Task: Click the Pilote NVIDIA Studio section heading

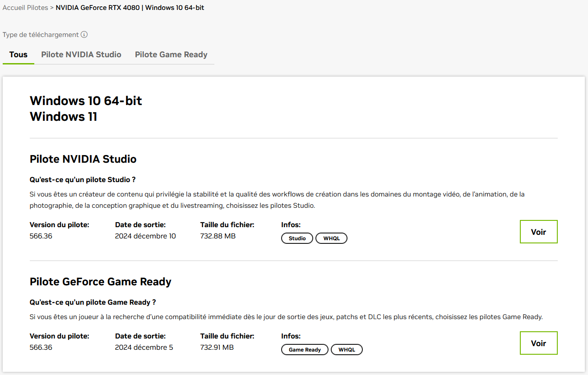Action: 83,159
